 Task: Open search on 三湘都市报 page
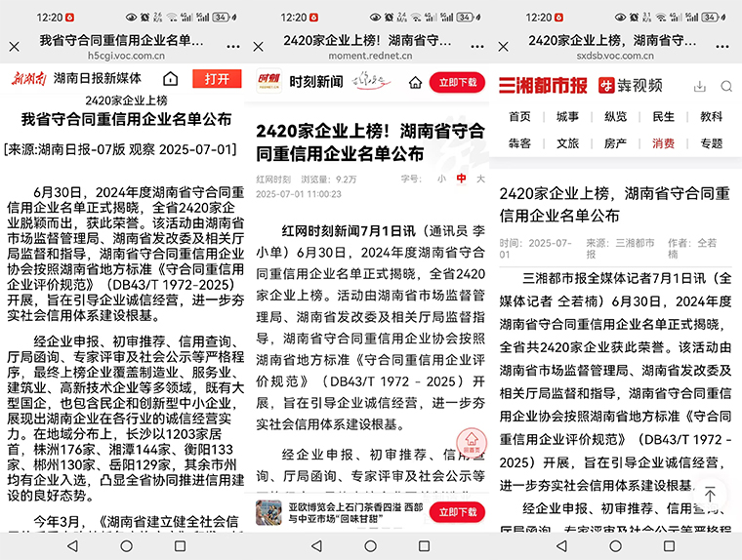(725, 87)
